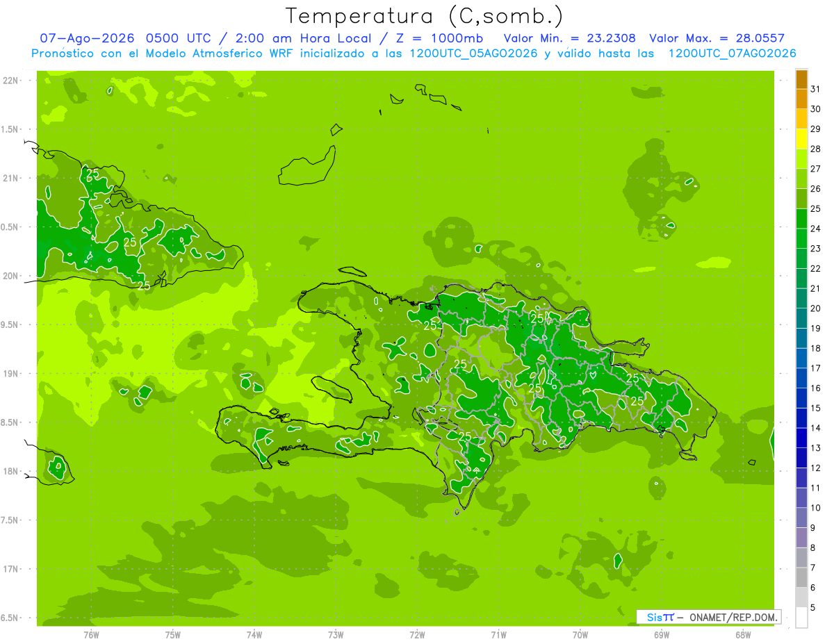Click the '76W' longitude axis label
834x644 pixels.
point(91,634)
